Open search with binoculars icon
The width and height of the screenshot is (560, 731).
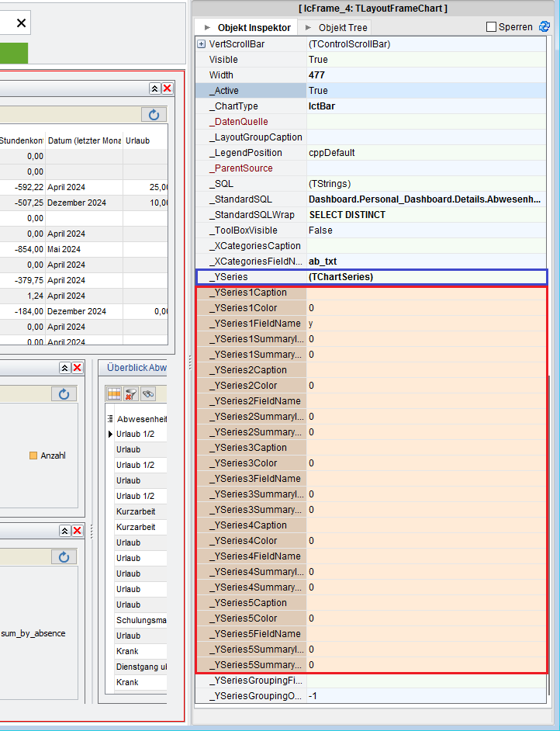point(148,394)
